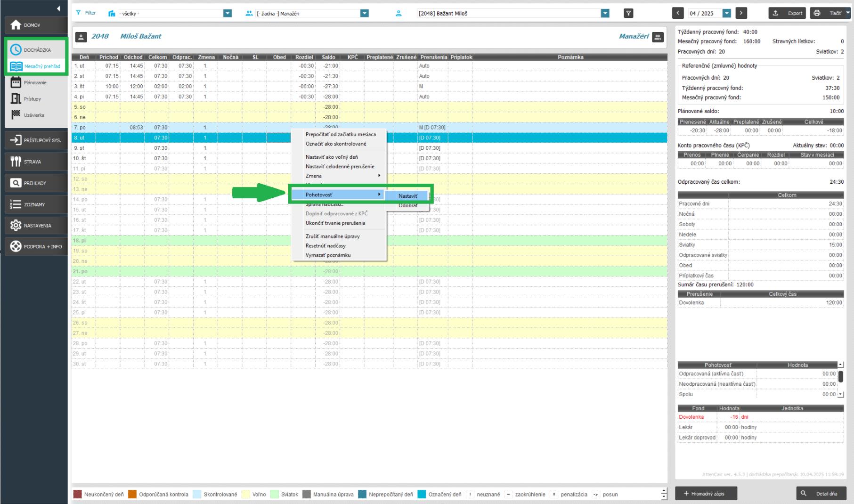
Task: Open the Domov home section
Action: 35,25
